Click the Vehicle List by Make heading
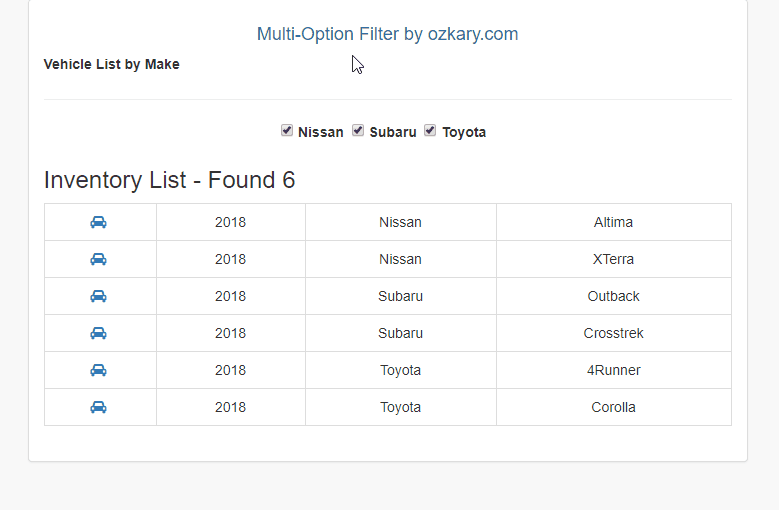 click(x=111, y=64)
